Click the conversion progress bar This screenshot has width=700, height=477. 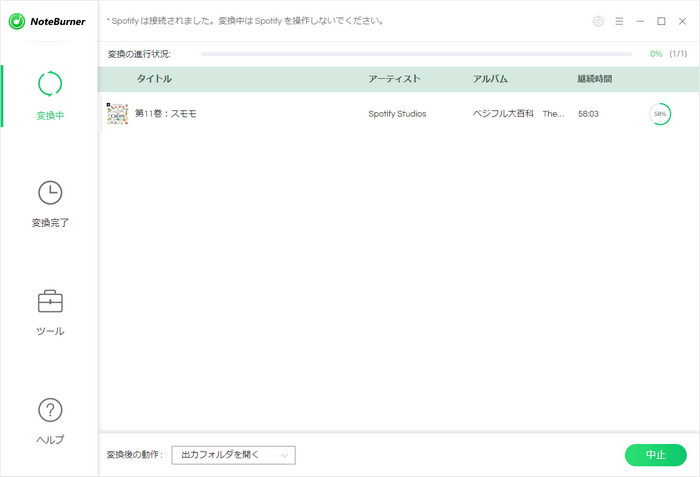416,54
